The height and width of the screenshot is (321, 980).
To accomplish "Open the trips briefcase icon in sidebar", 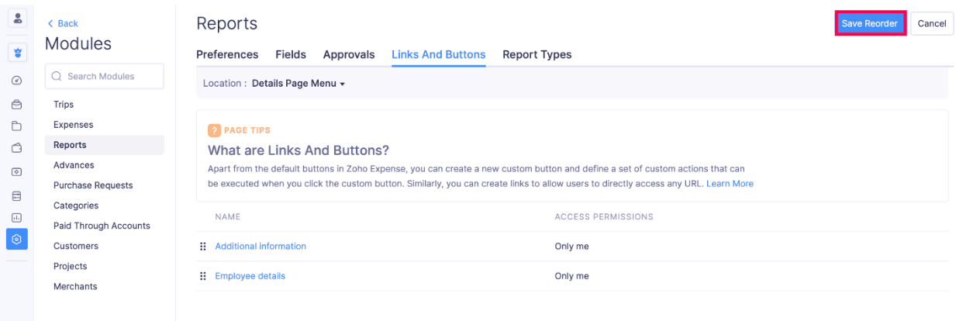I will click(17, 104).
